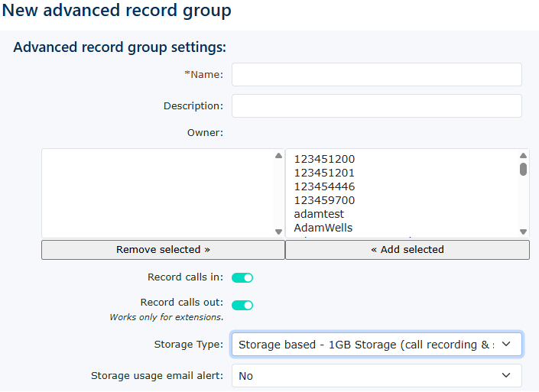Click scroll up arrow of selected owners list

(278, 156)
